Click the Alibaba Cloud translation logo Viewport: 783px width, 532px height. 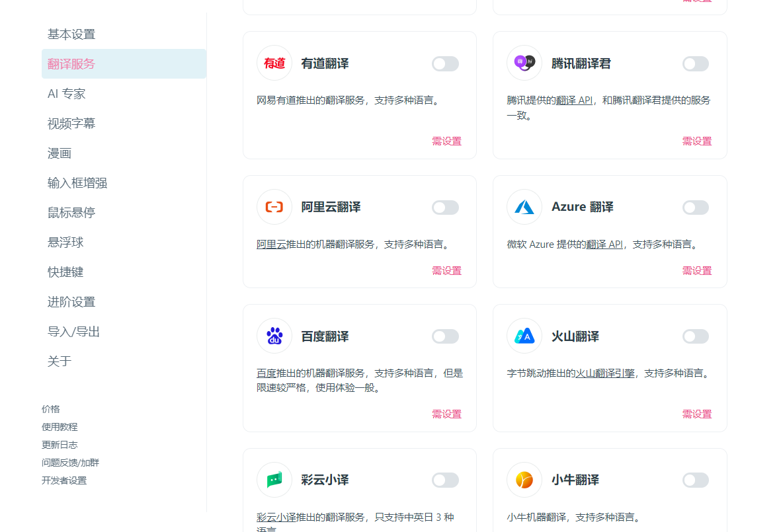[x=274, y=207]
